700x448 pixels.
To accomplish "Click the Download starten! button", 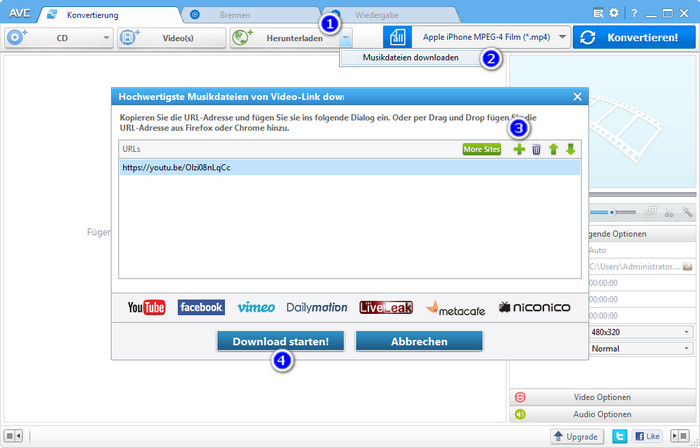I will pyautogui.click(x=281, y=341).
